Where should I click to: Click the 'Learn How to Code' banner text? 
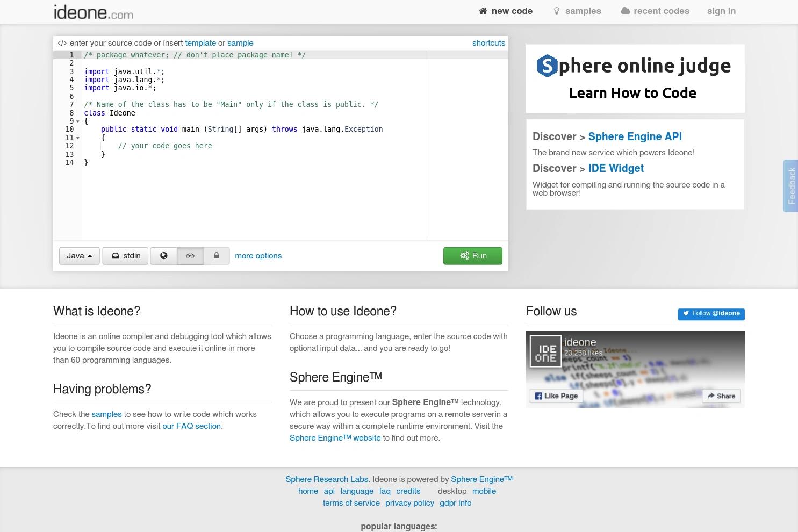[632, 93]
